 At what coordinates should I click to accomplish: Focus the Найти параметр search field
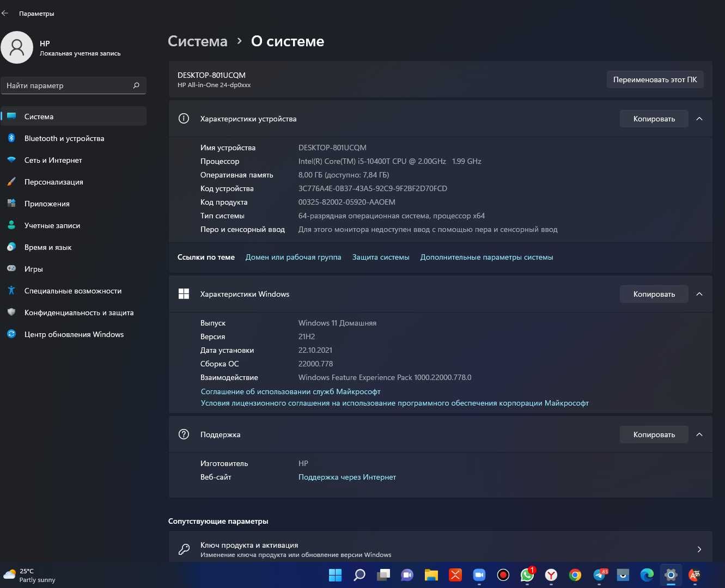(74, 85)
